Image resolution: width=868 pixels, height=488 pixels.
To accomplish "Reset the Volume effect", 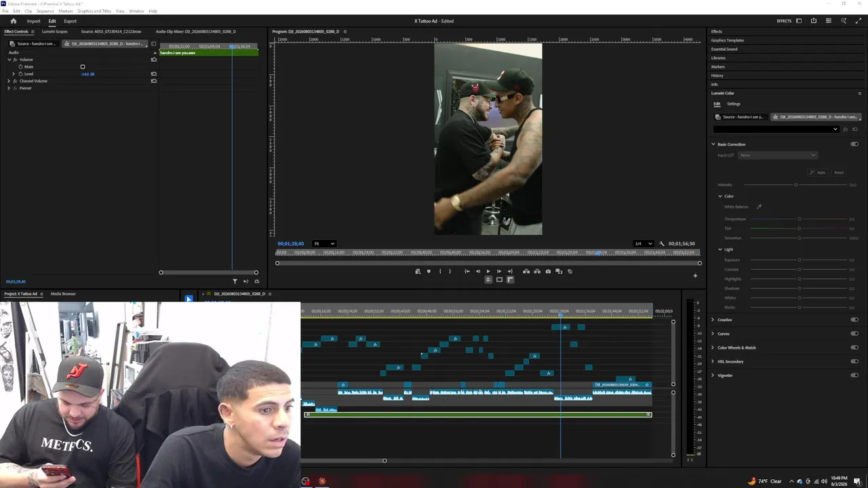I will coord(154,60).
